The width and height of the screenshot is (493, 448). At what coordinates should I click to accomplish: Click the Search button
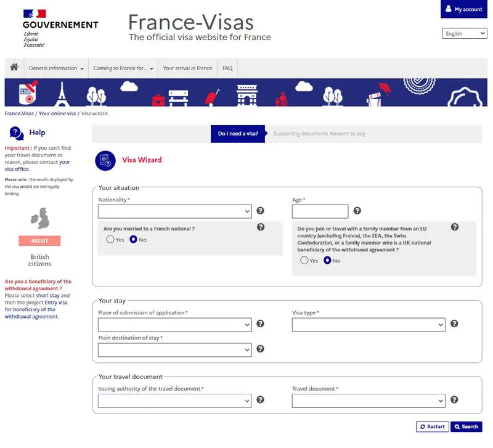pyautogui.click(x=466, y=426)
